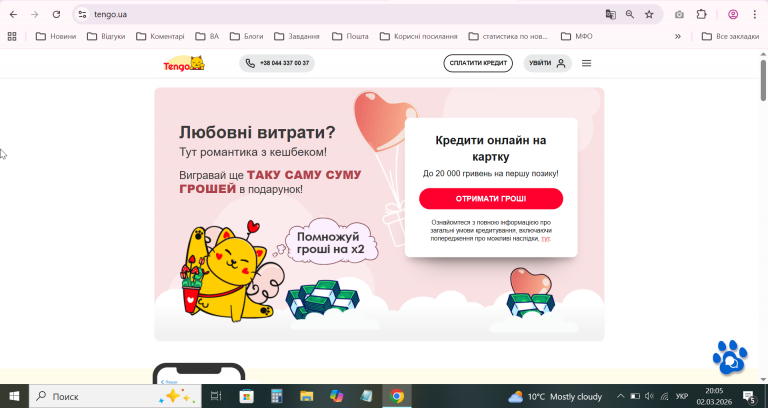Click the camera screenshot extension icon
The image size is (768, 408).
coord(679,15)
